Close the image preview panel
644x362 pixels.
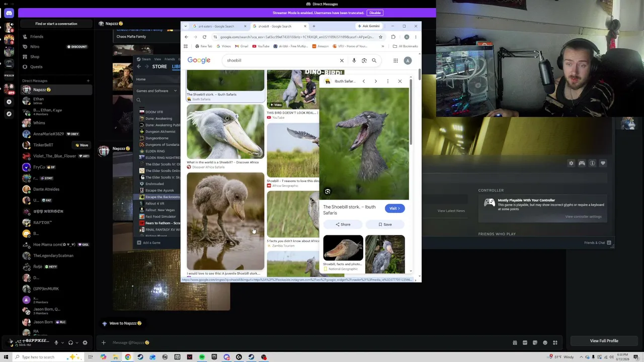pos(400,81)
